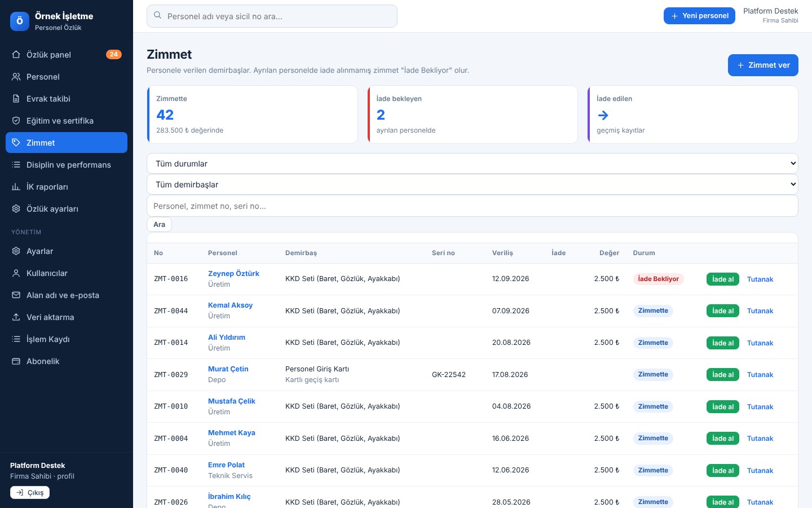Open Tutanak link for ZMT-0044
812x508 pixels.
pos(760,311)
